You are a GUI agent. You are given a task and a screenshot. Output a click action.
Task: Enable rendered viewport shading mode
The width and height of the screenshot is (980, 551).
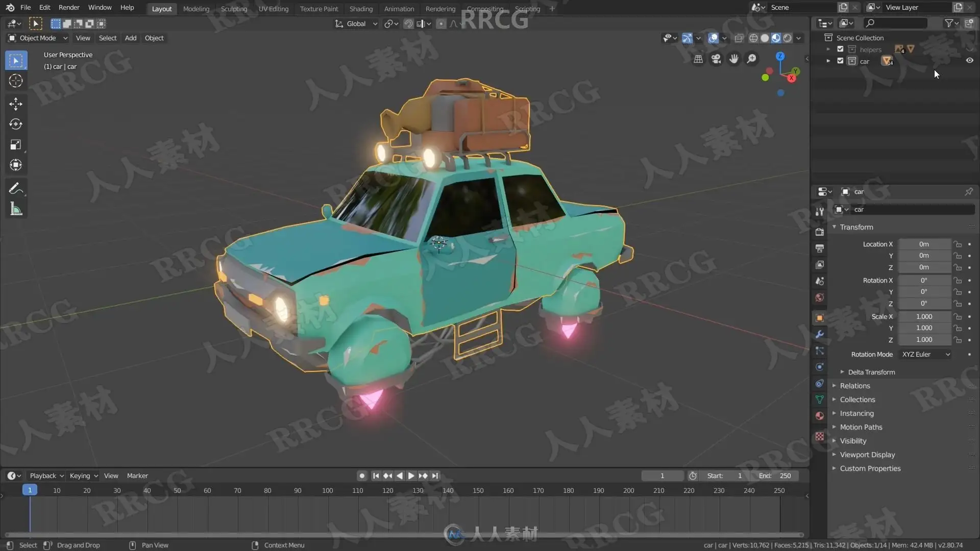tap(788, 38)
